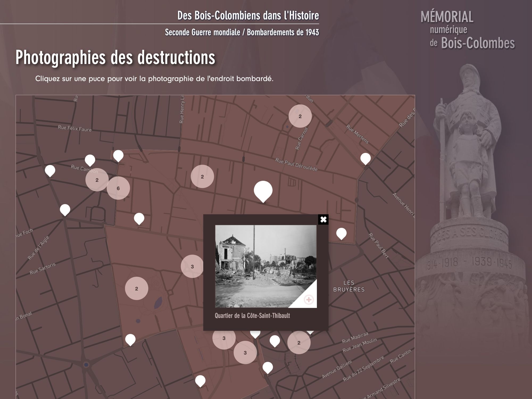This screenshot has height=399, width=532.
Task: Go to Des Bois-Colombiens dans l'Histoire
Action: point(248,15)
